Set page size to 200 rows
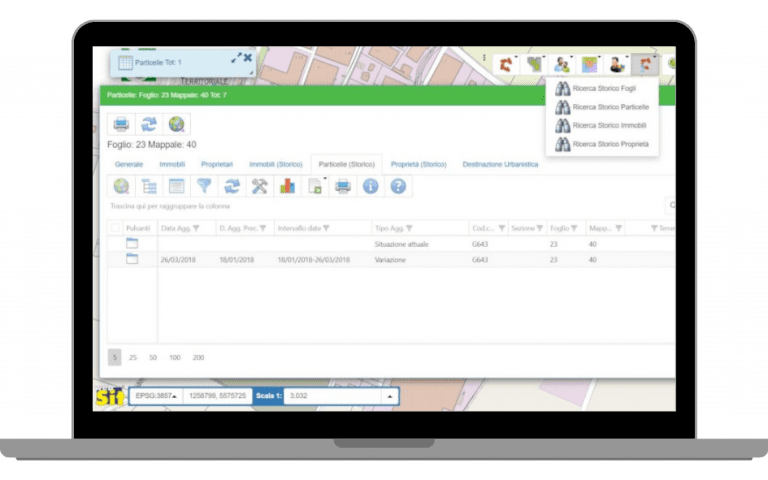This screenshot has width=768, height=480. coord(198,358)
